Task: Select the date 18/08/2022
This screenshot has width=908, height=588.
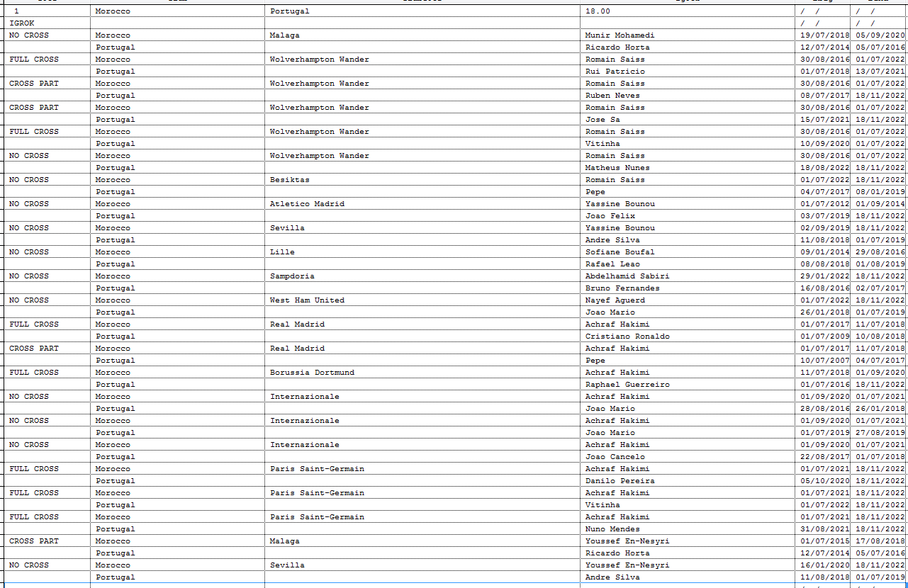Action: pos(824,168)
